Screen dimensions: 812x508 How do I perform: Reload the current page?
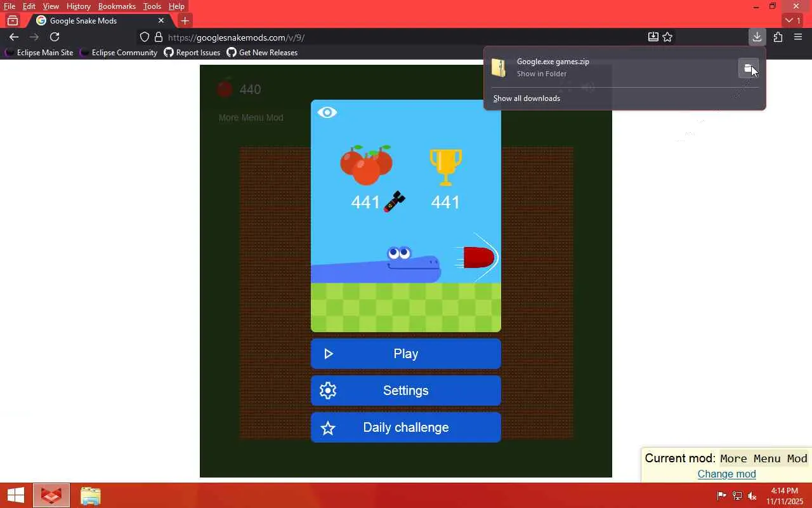tap(55, 37)
